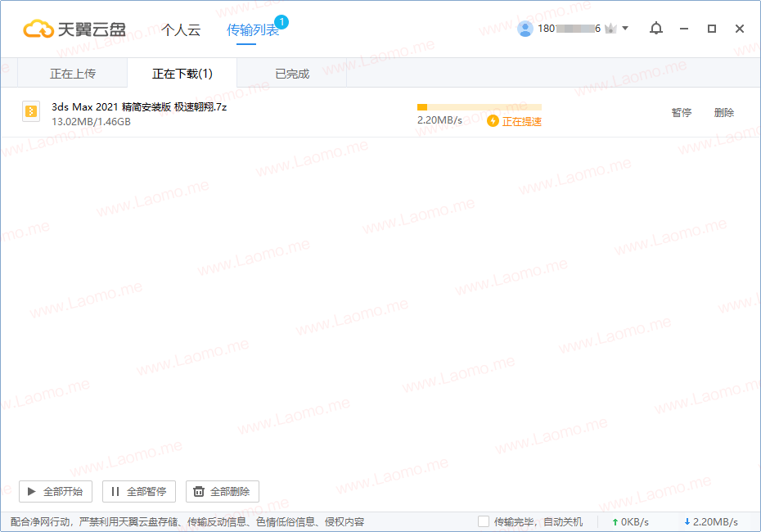This screenshot has height=532, width=761.
Task: Open the 已完成 tab
Action: (x=292, y=74)
